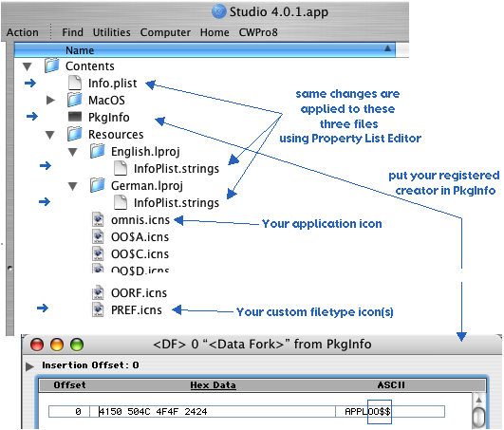
Task: Click the Resources folder name
Action: [x=116, y=135]
